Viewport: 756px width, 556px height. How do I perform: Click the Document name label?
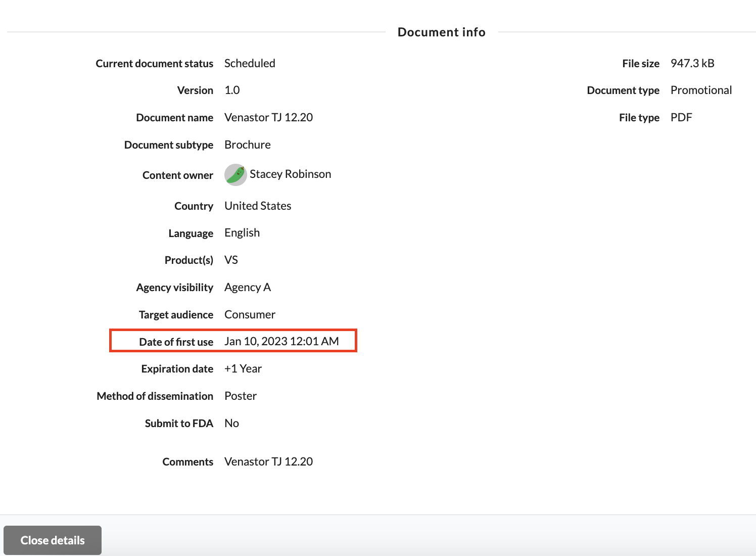(x=175, y=117)
